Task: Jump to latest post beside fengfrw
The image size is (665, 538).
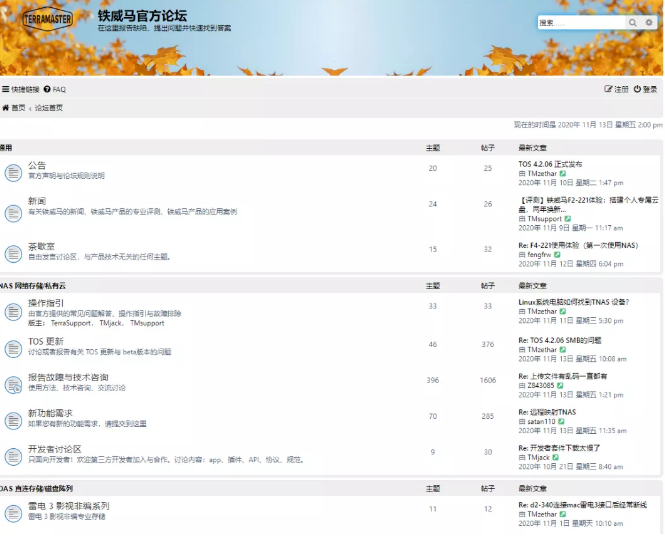Action: pos(555,254)
